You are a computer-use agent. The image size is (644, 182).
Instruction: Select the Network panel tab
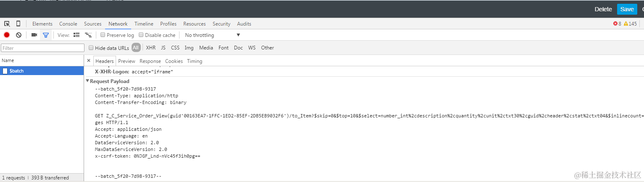pos(118,24)
